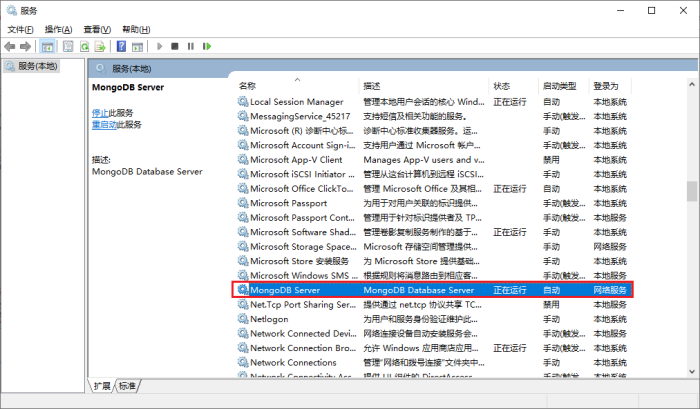This screenshot has height=409, width=700.
Task: Toggle the console tree show/hide icon
Action: 47,46
